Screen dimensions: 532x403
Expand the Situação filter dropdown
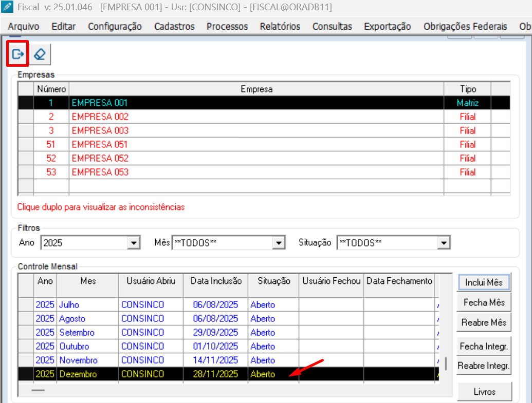tap(444, 243)
